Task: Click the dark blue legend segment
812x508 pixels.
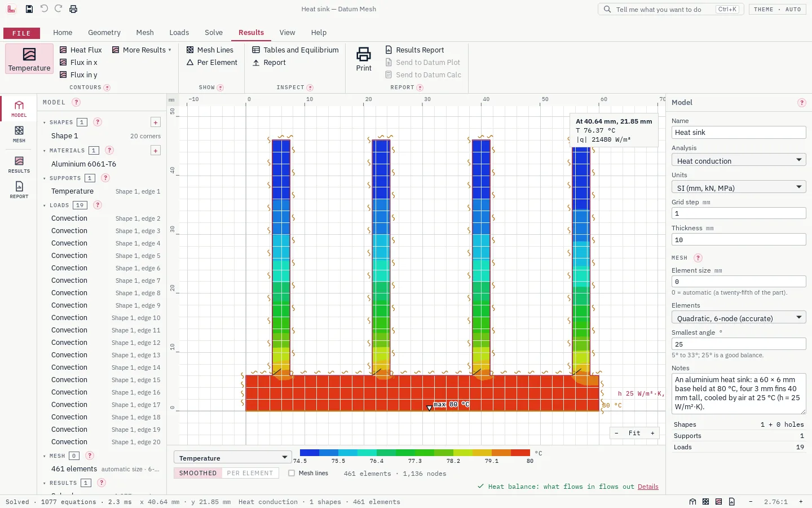Action: pos(310,453)
